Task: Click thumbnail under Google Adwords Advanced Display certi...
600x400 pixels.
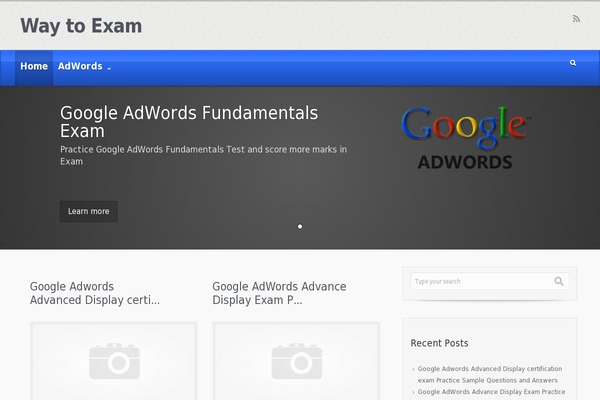Action: (114, 361)
